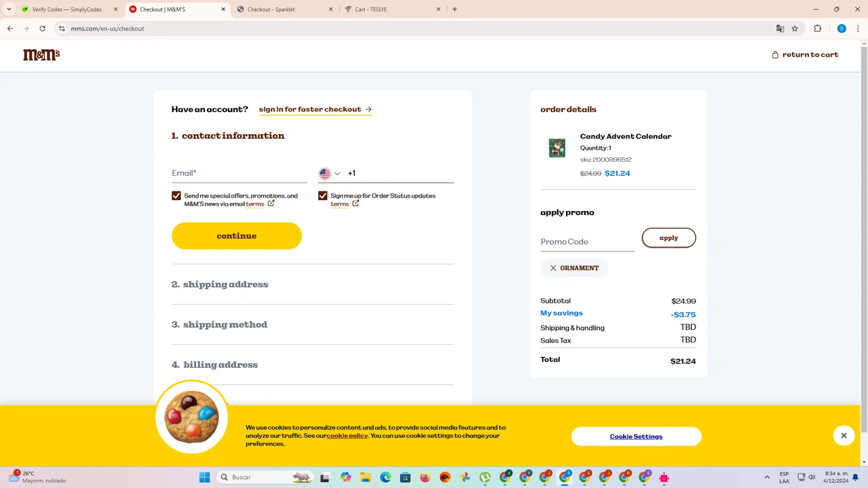Show hidden system tray icons
868x488 pixels.
coord(767,477)
